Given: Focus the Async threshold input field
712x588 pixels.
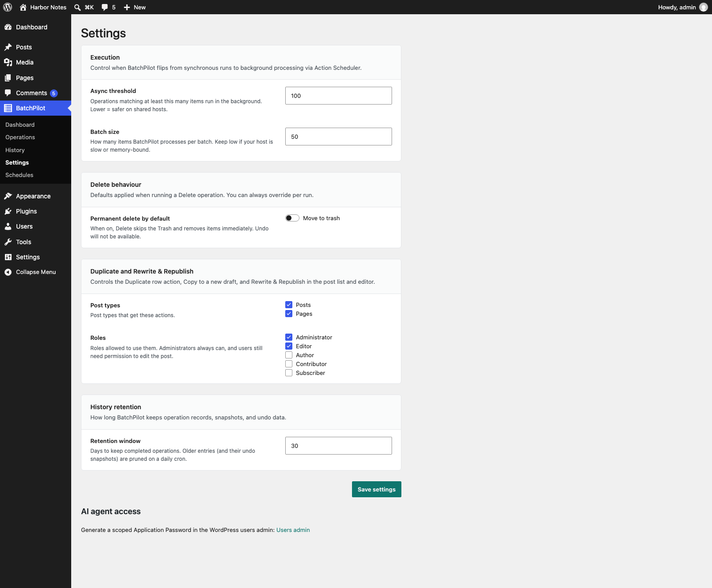Looking at the screenshot, I should (339, 96).
